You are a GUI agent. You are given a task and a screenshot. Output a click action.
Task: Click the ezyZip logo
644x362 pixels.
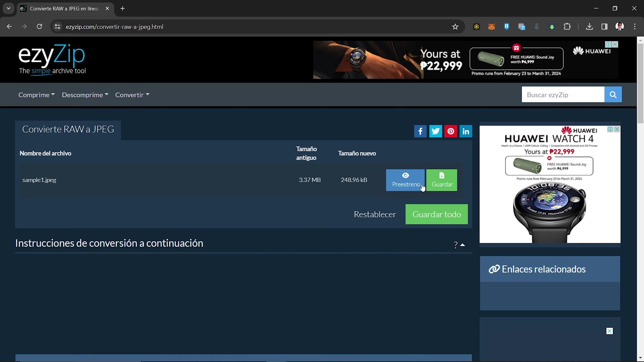pyautogui.click(x=52, y=59)
